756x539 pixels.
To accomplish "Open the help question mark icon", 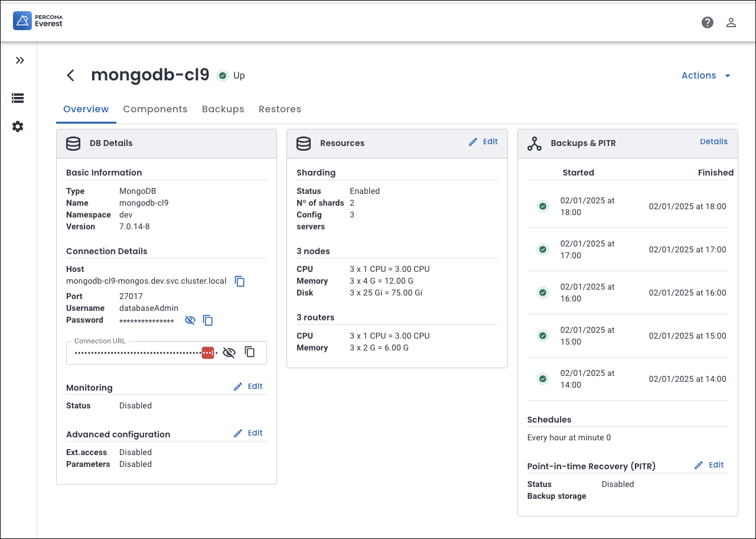I will (x=707, y=22).
